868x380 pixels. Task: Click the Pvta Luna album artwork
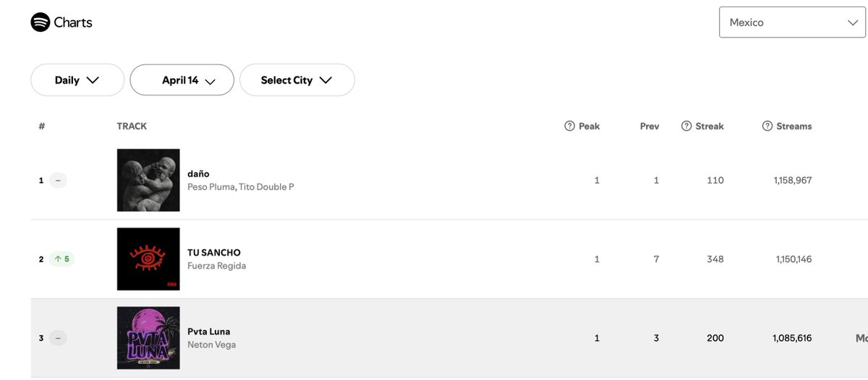[x=148, y=337]
